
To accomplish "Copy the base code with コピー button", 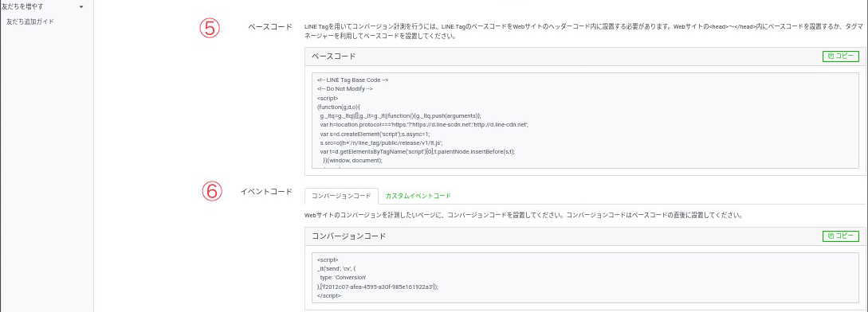I will (x=841, y=56).
